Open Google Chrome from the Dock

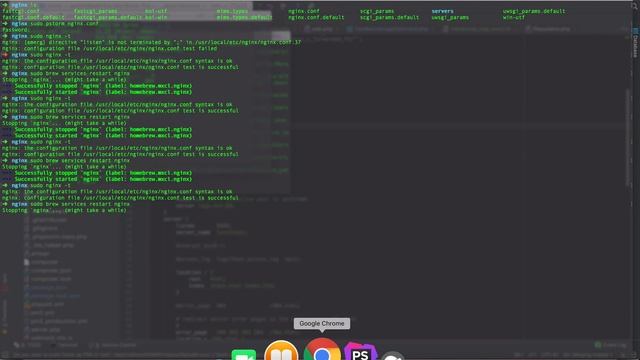point(322,350)
